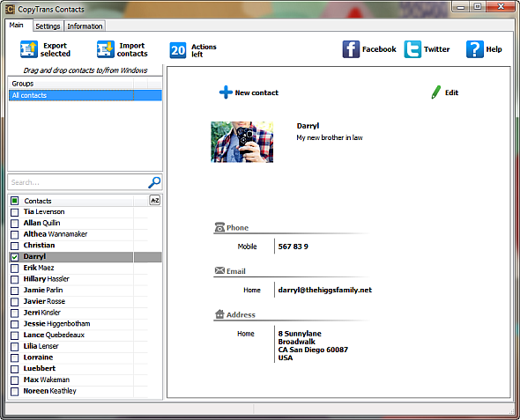Check the Christian checkbox

15,246
